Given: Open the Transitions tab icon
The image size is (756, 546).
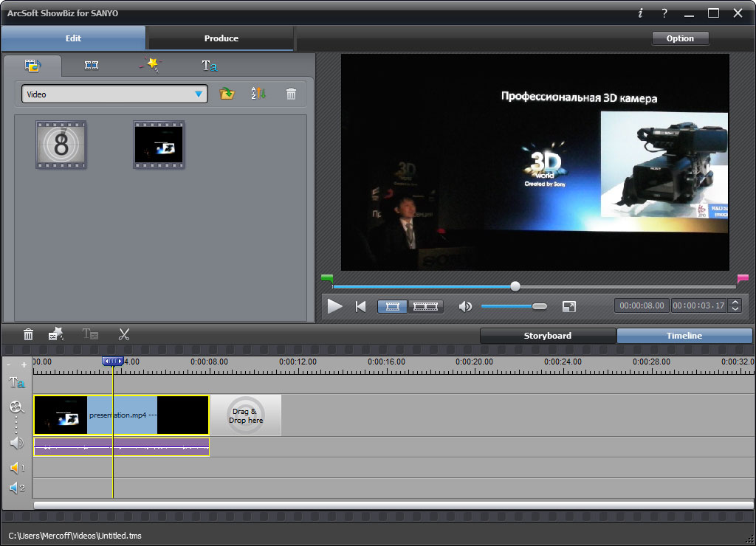Looking at the screenshot, I should point(92,66).
